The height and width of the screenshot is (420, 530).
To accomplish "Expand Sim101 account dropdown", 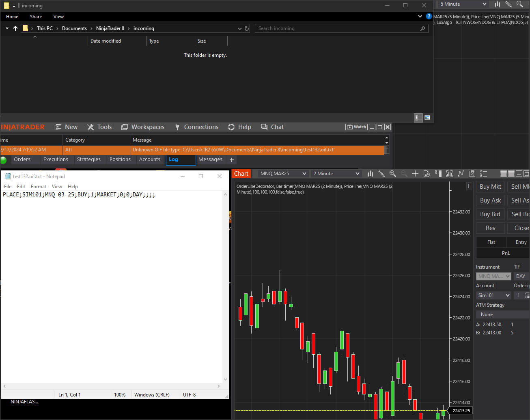I will tap(493, 295).
